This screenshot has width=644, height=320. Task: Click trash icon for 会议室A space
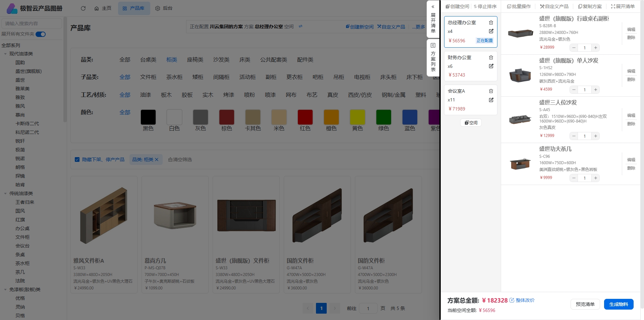click(491, 91)
